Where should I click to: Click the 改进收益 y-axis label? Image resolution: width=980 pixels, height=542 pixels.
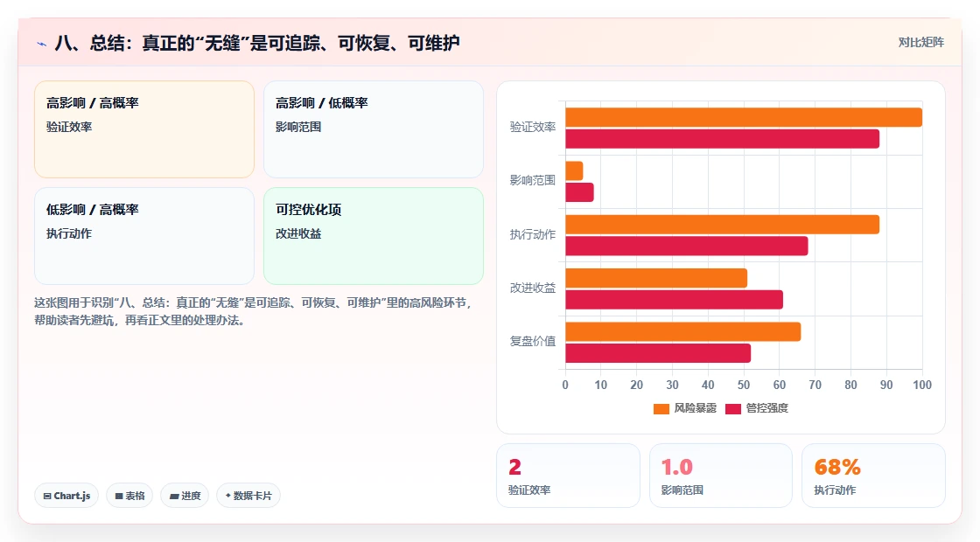click(x=533, y=288)
